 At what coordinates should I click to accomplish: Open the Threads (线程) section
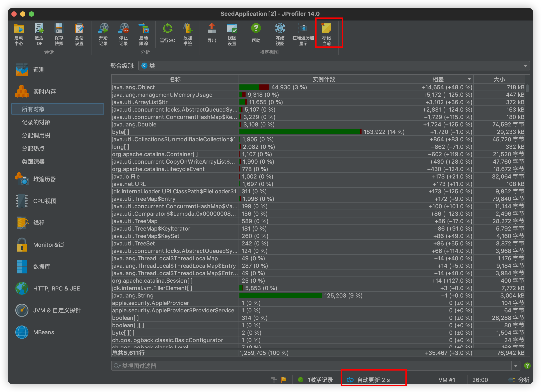click(30, 223)
